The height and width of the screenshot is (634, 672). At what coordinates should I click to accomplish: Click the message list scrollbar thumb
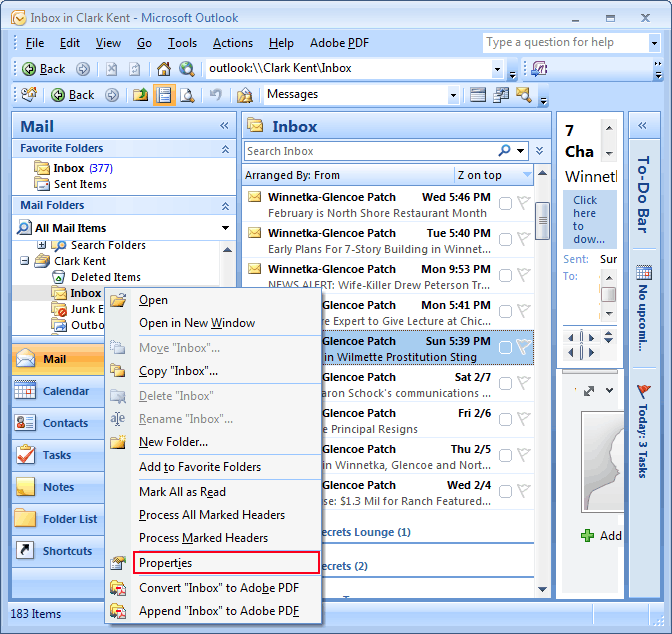(x=542, y=221)
